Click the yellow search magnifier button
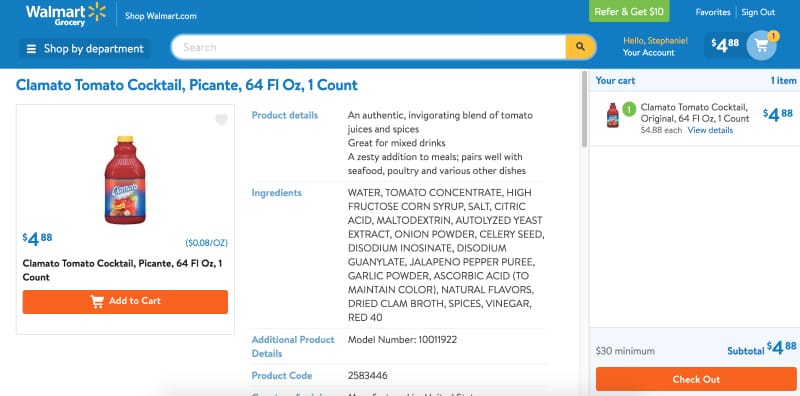Screen dimensions: 800x396 pos(580,47)
